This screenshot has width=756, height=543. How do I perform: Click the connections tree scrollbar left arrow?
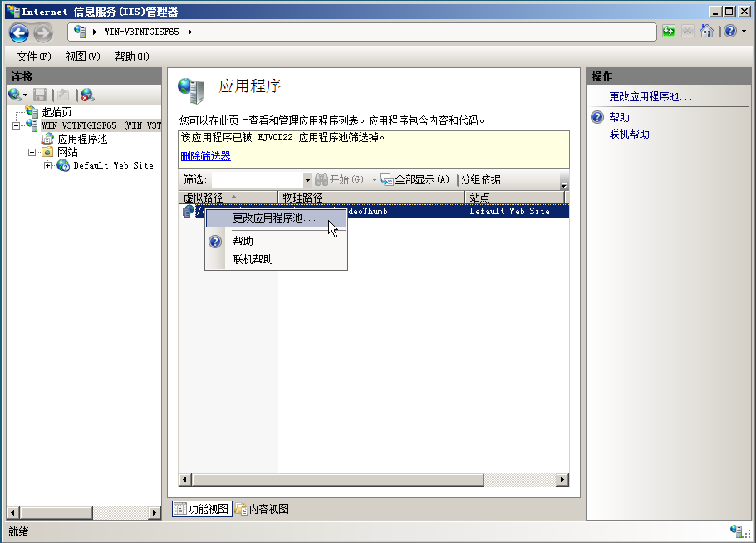[x=13, y=512]
